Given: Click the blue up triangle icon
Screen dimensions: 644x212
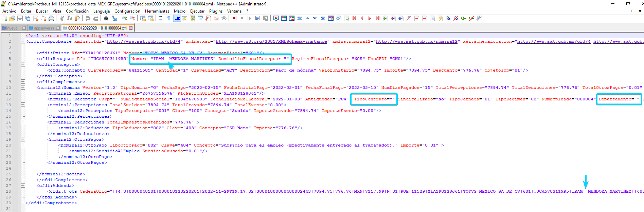Looking at the screenshot, I should [x=307, y=18].
